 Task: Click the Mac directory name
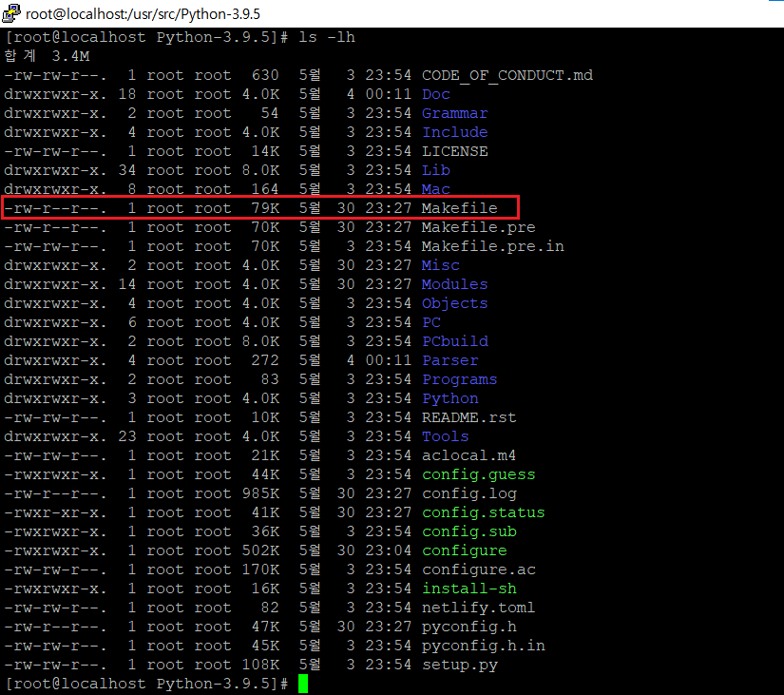(436, 189)
